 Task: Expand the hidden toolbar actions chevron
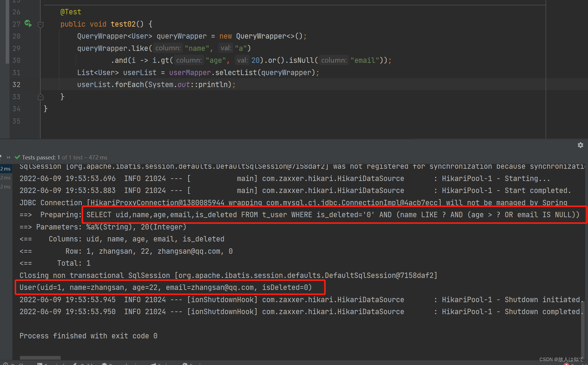(8, 157)
